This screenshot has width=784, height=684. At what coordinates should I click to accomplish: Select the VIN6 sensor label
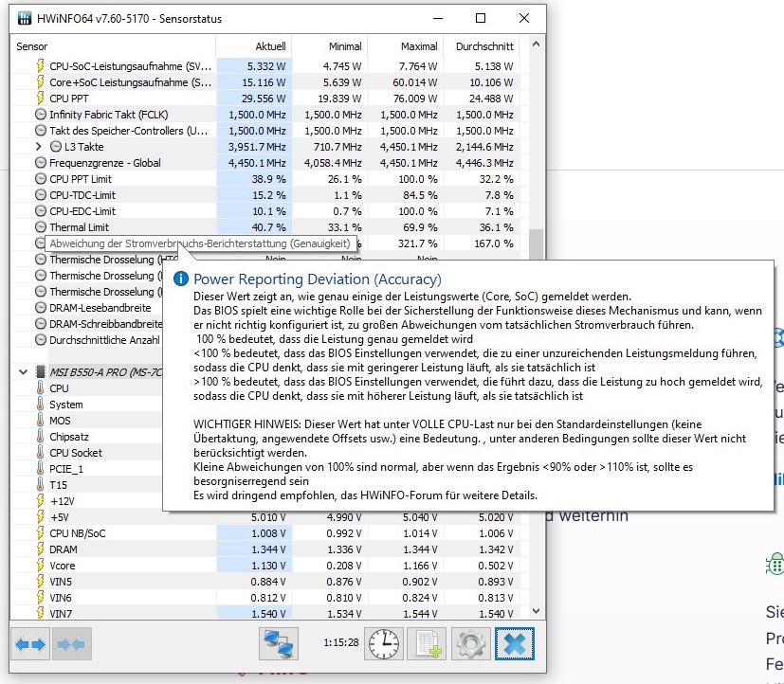(x=61, y=598)
